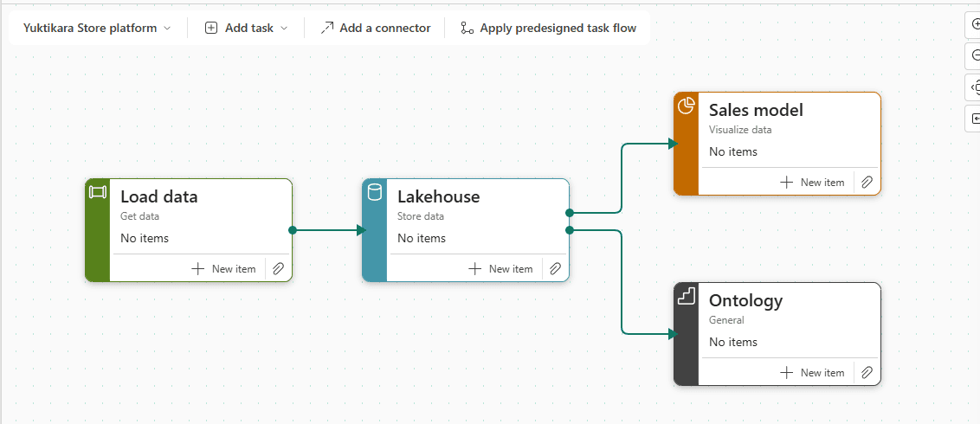Select the Sales model title
This screenshot has width=980, height=424.
756,110
